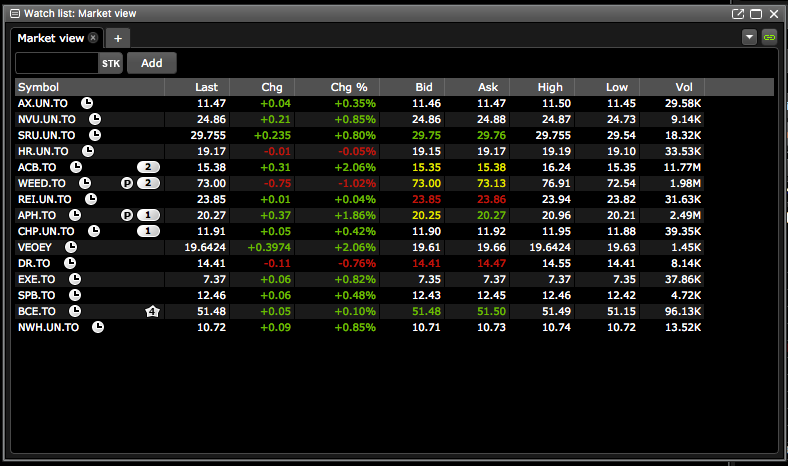This screenshot has width=788, height=466.
Task: Click the clock icon beside REI.UN.TO
Action: click(x=91, y=199)
